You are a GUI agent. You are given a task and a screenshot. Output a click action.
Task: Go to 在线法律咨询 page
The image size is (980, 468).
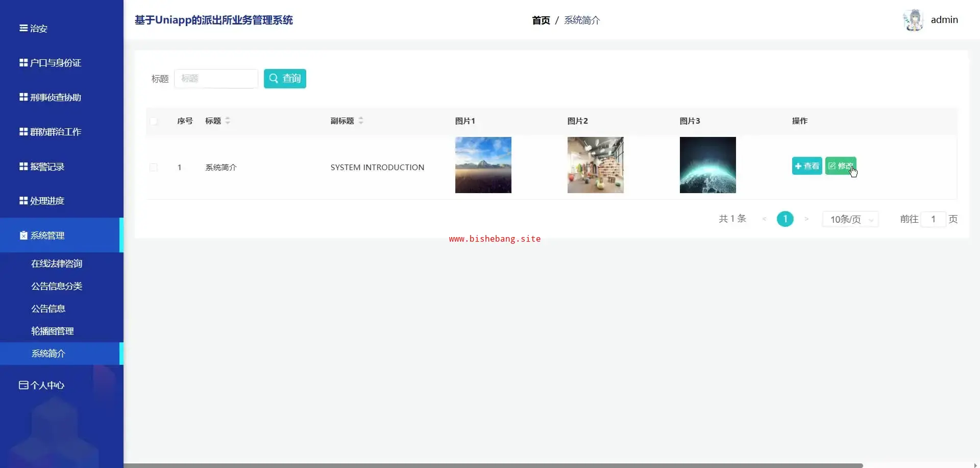57,264
